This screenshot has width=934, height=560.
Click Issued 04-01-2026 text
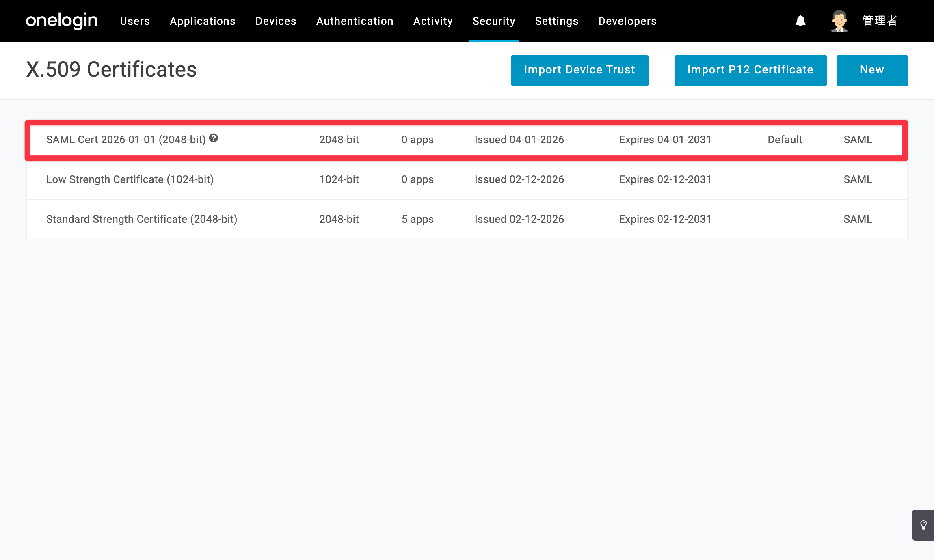tap(519, 140)
